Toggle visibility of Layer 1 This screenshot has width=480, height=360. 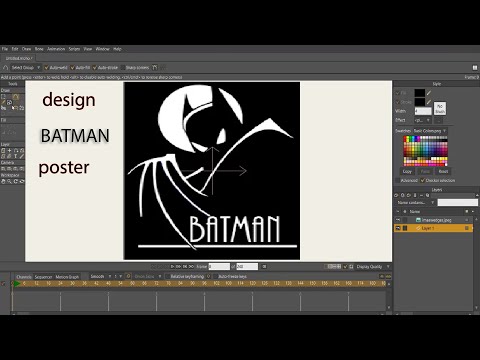tap(398, 228)
